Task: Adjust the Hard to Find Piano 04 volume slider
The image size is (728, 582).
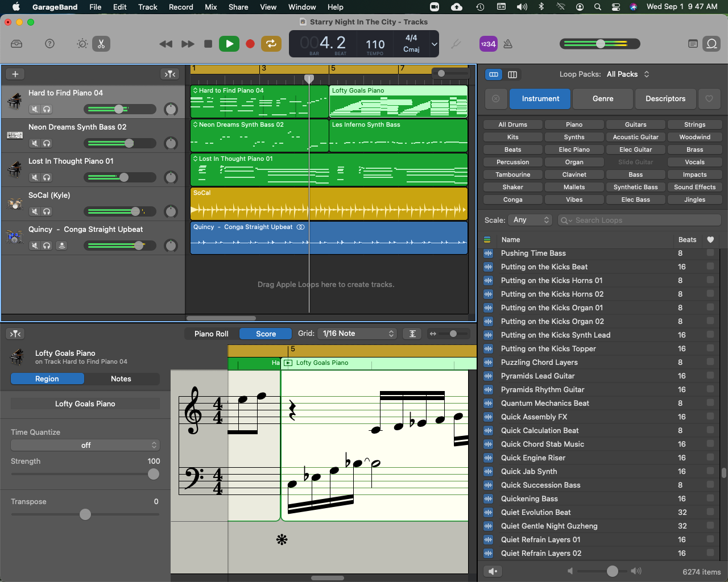Action: point(118,109)
